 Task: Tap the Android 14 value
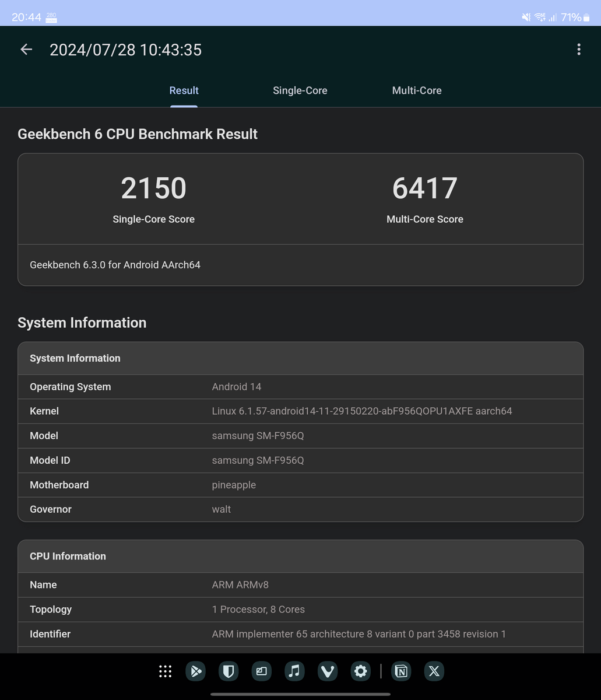[237, 387]
